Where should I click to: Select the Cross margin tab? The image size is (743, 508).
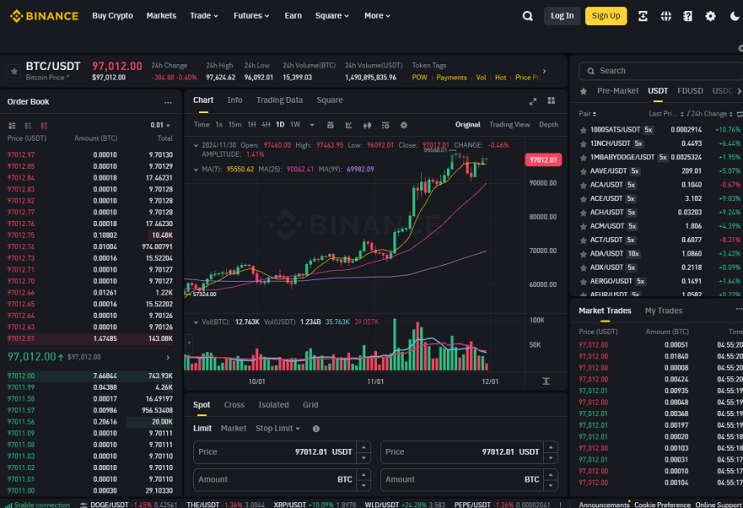point(234,405)
